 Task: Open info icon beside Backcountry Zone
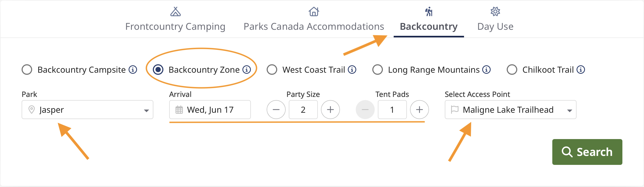coord(247,70)
